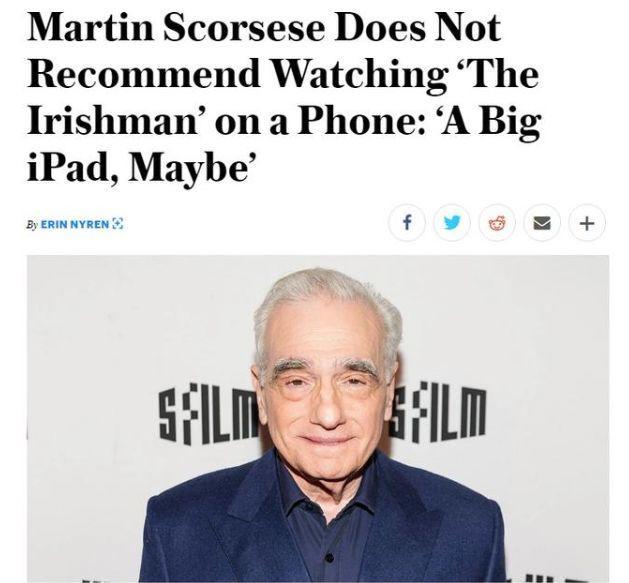Click the 'By' byline label
The height and width of the screenshot is (583, 629).
[x=32, y=224]
